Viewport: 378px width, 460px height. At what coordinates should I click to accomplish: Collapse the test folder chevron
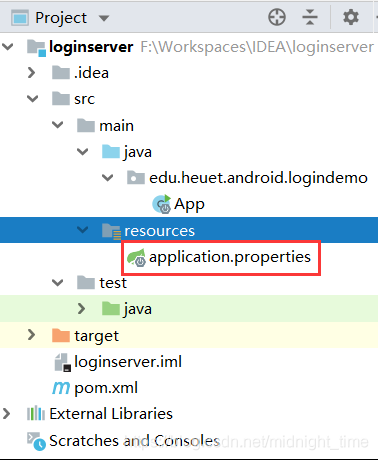click(x=58, y=283)
